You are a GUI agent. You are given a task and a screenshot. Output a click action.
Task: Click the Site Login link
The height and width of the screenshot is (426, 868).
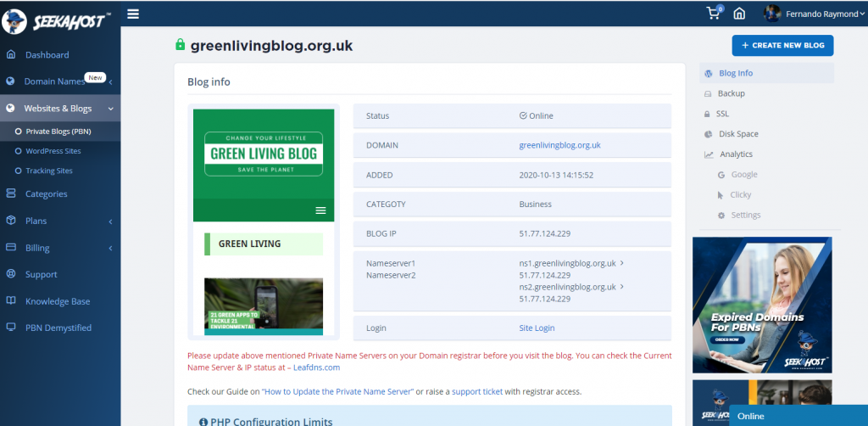point(537,328)
